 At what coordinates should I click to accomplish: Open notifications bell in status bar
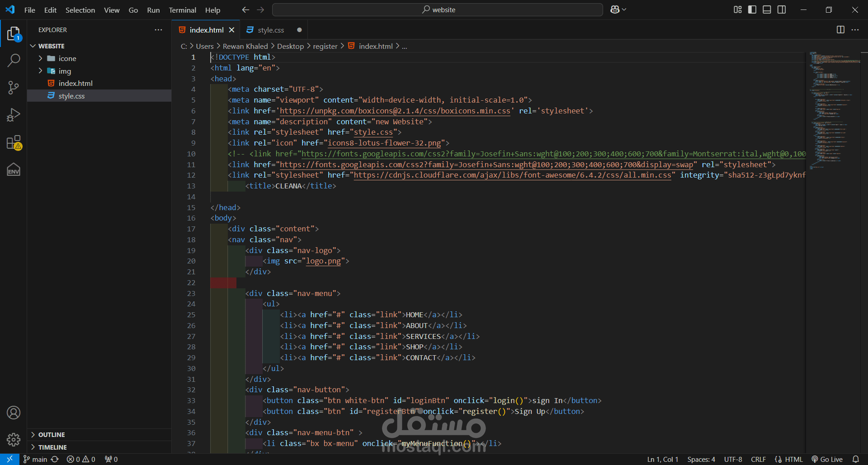[855, 459]
